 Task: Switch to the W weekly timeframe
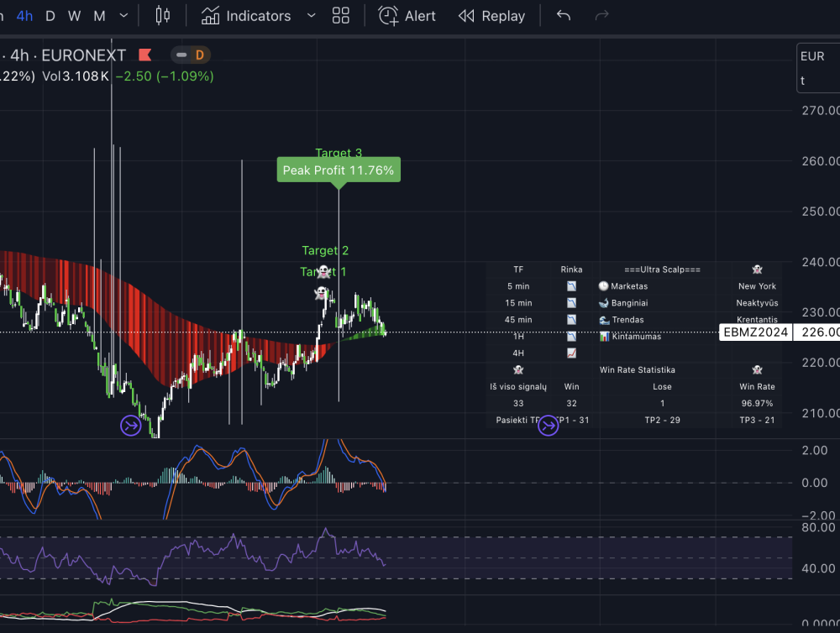(75, 15)
